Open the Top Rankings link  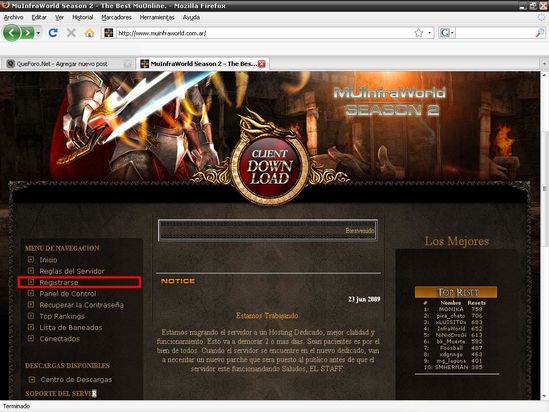pos(62,316)
